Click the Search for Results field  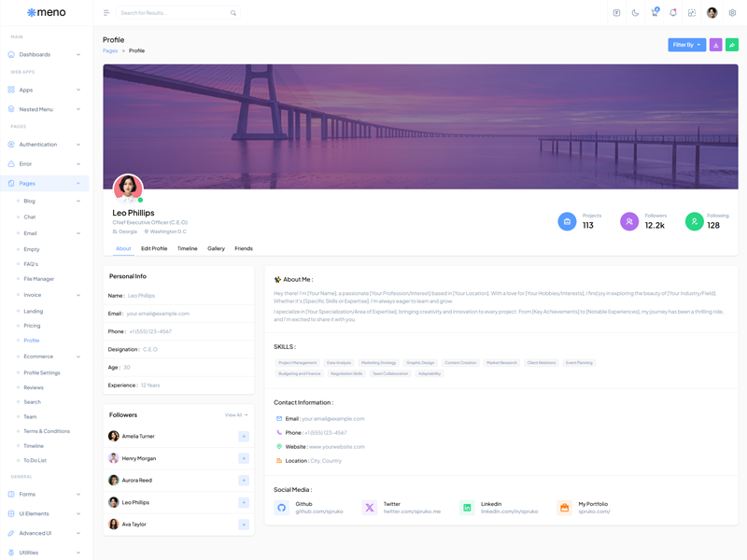173,13
